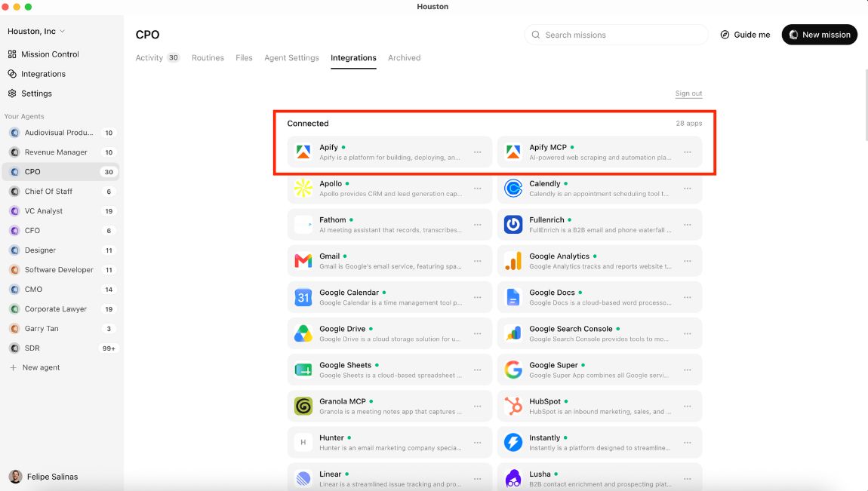The height and width of the screenshot is (491, 868).
Task: Open the three-dot menu for Apify MCP
Action: 687,152
